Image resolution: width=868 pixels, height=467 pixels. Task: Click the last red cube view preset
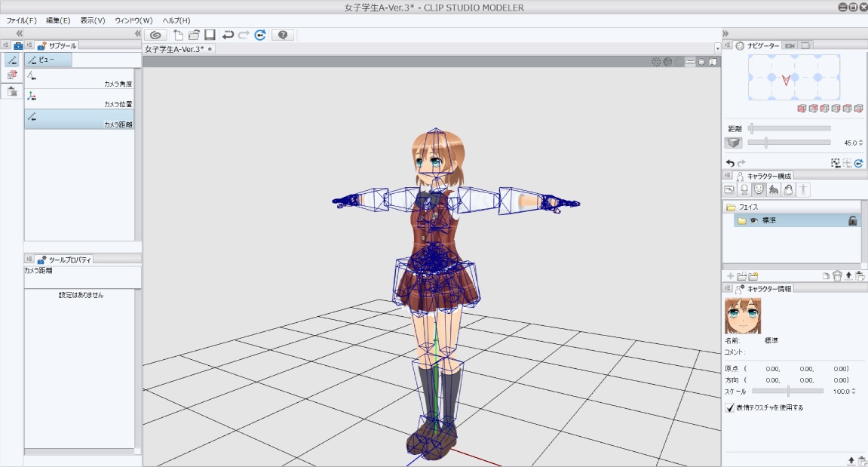click(859, 109)
